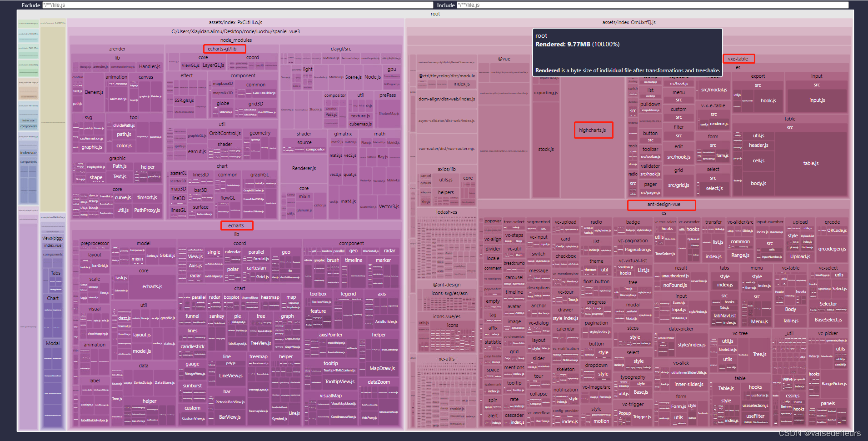Click the hook.js block under export
Viewport: 868px width, 441px height.
click(768, 100)
